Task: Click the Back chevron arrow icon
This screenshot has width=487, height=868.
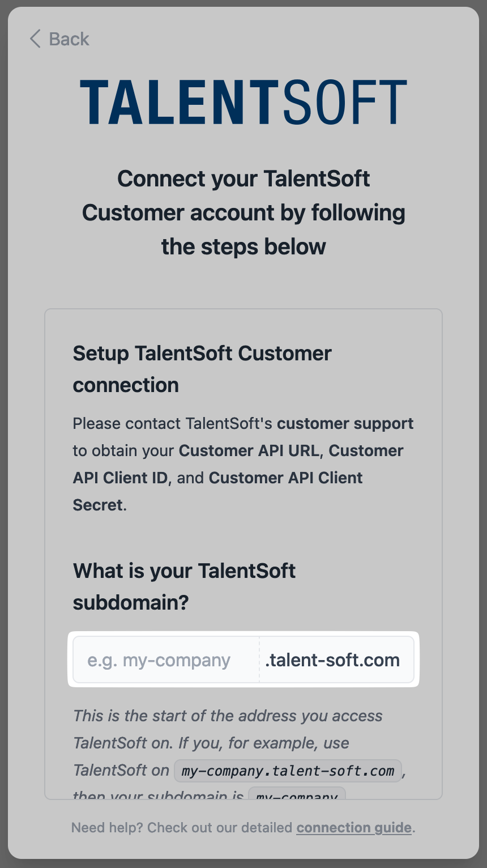Action: [35, 39]
